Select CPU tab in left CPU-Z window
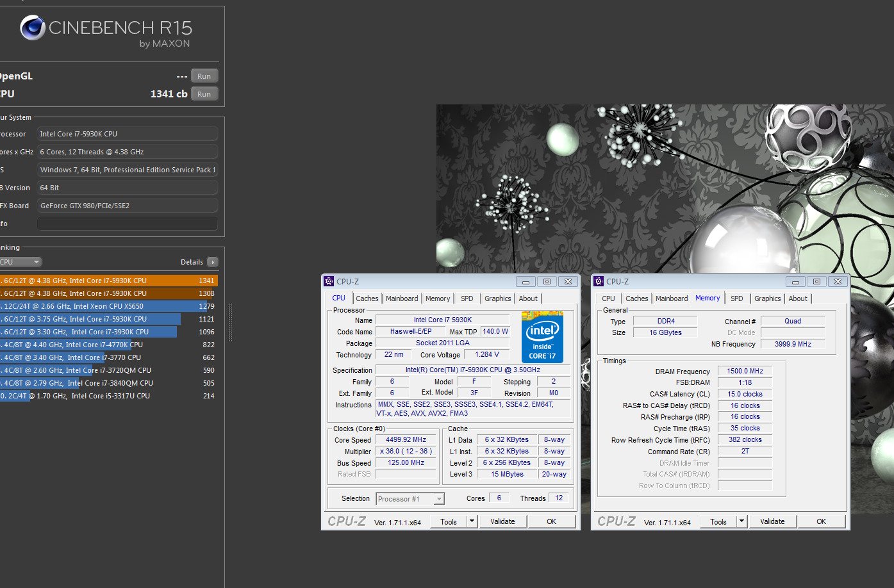The image size is (894, 588). (338, 298)
